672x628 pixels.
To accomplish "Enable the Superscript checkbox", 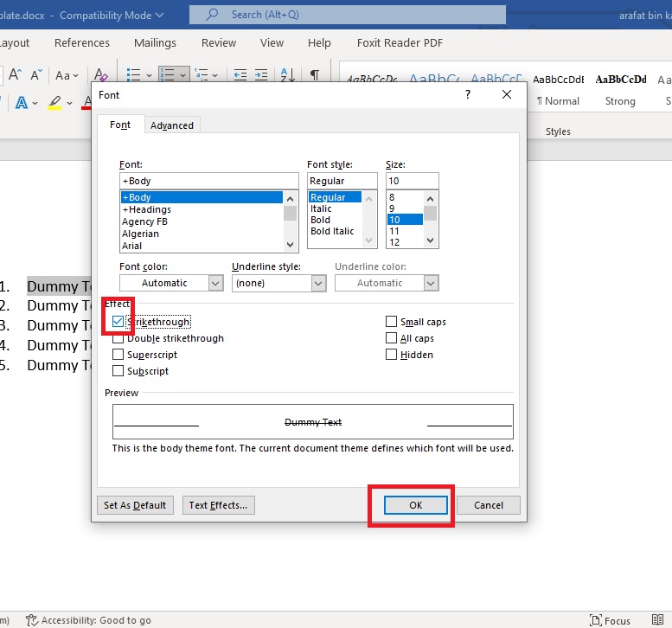I will [118, 355].
